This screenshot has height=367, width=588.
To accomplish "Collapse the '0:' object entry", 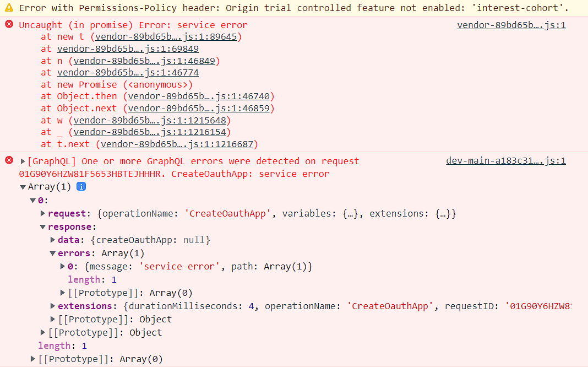I will click(32, 200).
